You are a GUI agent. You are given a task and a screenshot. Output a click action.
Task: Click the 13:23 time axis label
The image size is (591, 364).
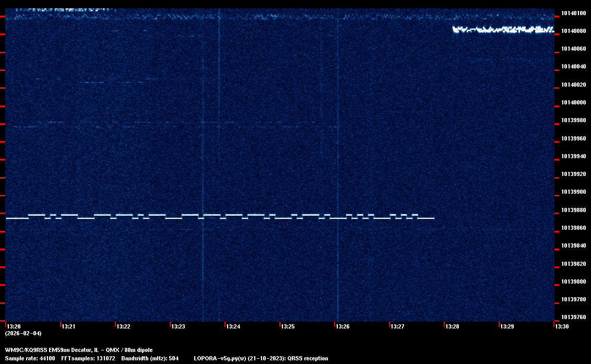click(178, 327)
